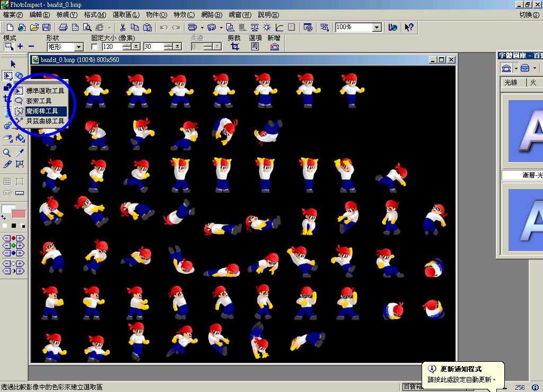Open the color balance scales icon
Screen dimensions: 543x392
255,28
